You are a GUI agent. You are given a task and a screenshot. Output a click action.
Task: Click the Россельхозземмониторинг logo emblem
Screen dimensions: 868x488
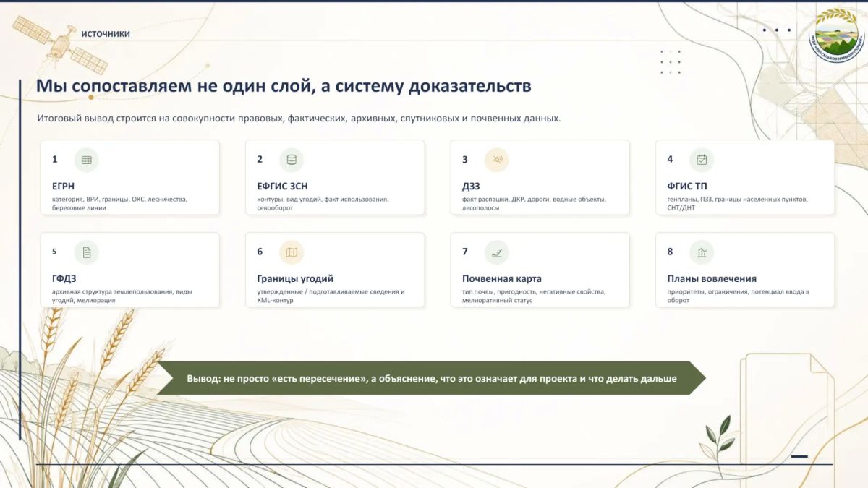[x=837, y=35]
